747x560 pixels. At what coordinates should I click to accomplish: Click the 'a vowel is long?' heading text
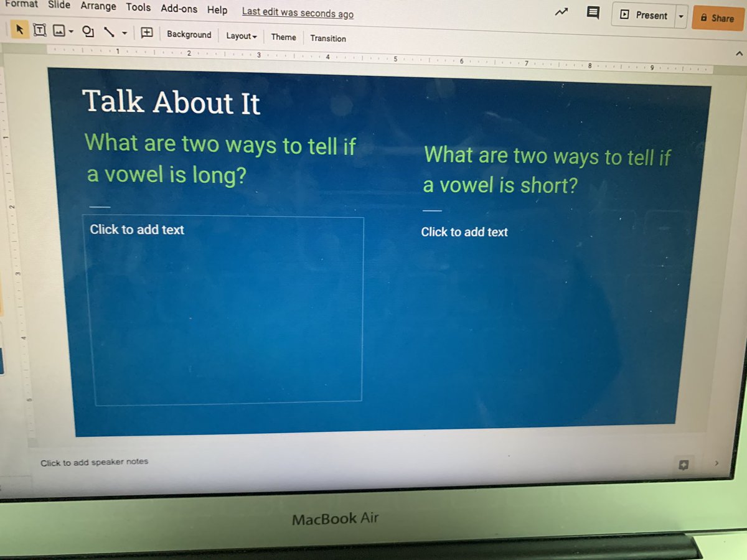[x=167, y=175]
